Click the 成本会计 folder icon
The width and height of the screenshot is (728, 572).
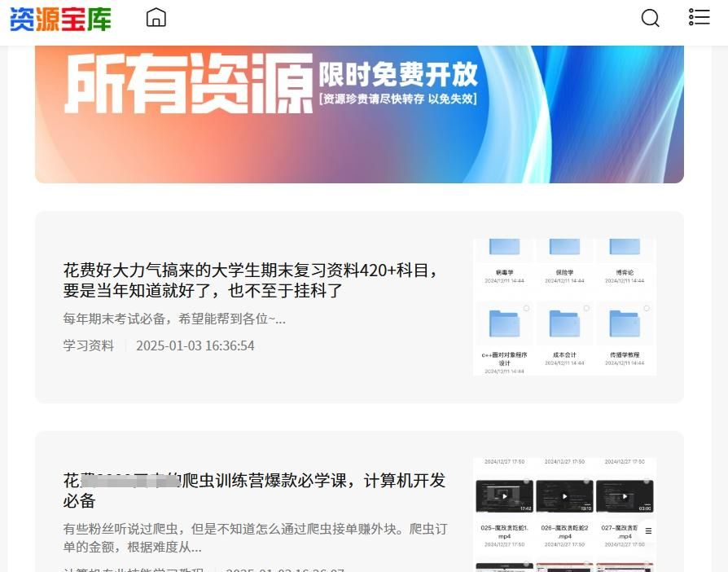(x=564, y=325)
